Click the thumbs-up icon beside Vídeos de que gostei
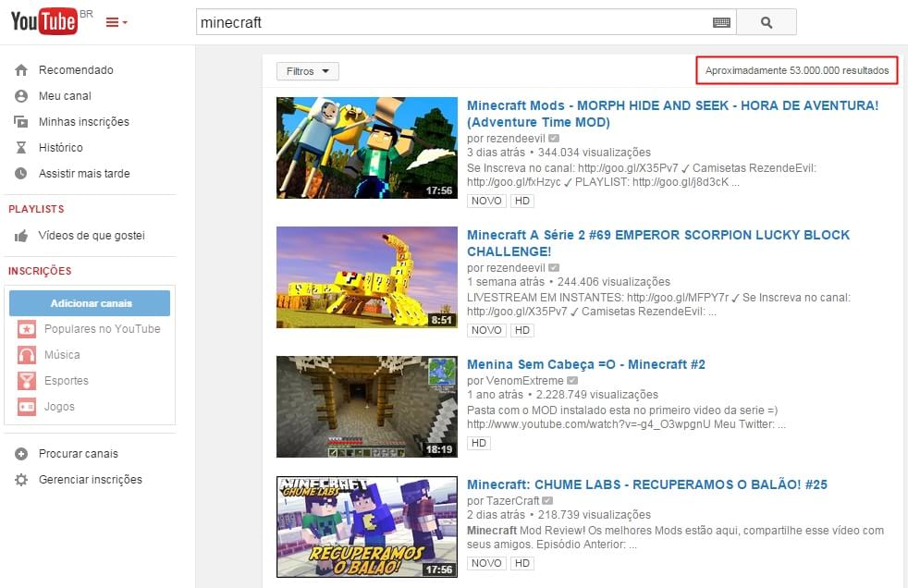Viewport: 908px width, 588px height. pyautogui.click(x=21, y=236)
